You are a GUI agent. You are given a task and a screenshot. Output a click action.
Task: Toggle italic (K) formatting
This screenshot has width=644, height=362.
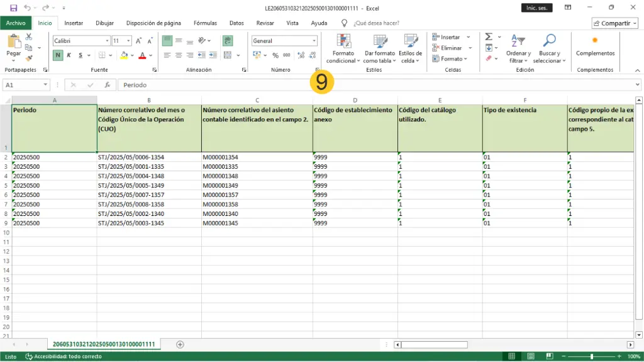tap(69, 55)
